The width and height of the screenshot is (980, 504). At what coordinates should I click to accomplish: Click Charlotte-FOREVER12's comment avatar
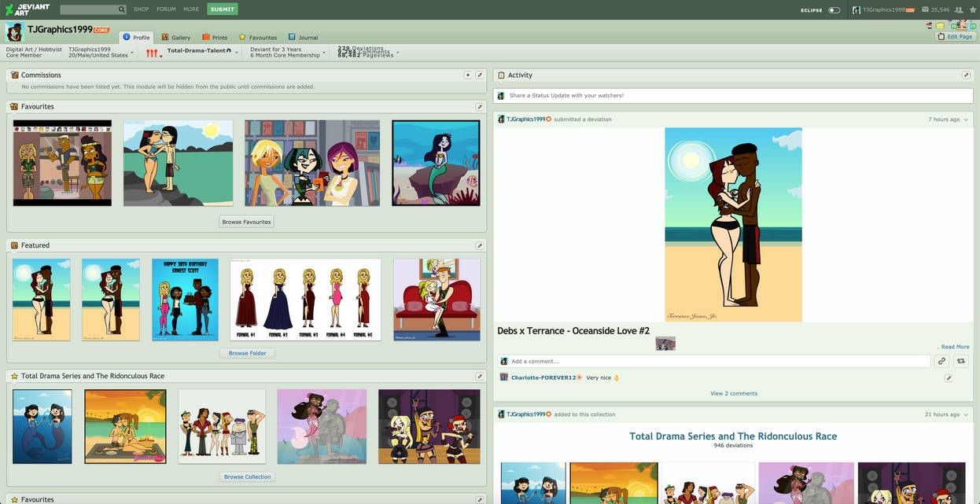coord(504,377)
